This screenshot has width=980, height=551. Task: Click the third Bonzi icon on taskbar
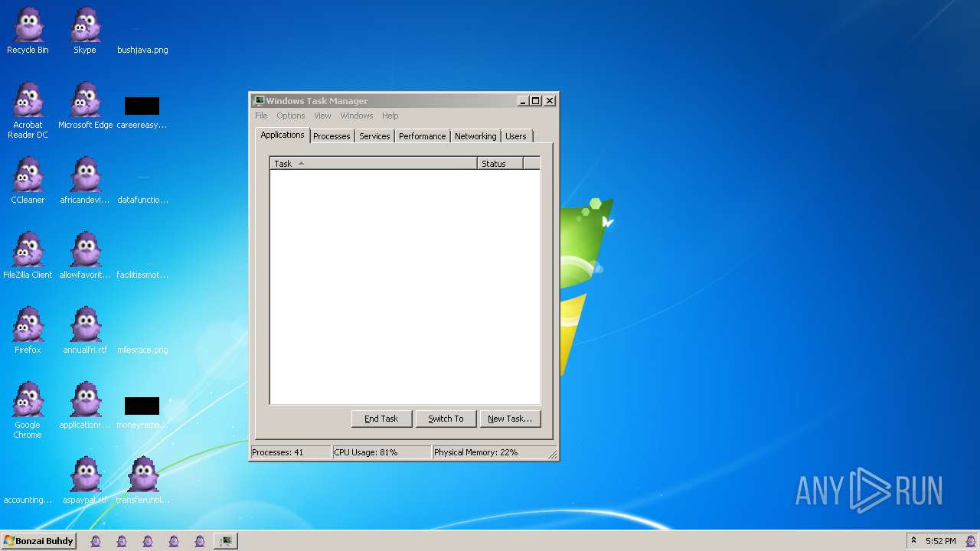click(x=148, y=541)
